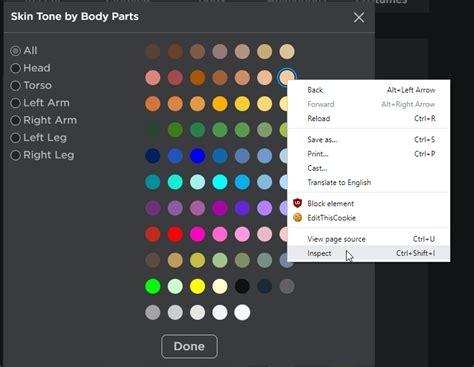Open EditThisCookie from the context menu
Screen dimensions: 474x367
pyautogui.click(x=369, y=218)
